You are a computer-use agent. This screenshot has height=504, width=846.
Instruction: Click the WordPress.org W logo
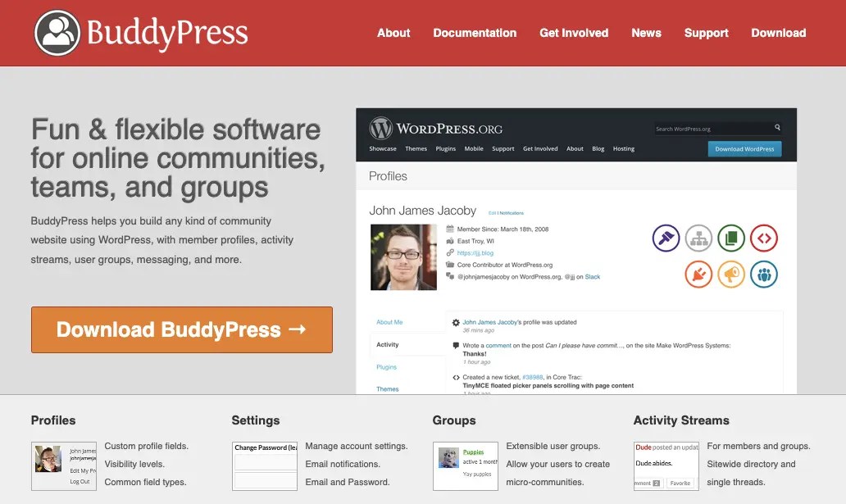pyautogui.click(x=379, y=128)
